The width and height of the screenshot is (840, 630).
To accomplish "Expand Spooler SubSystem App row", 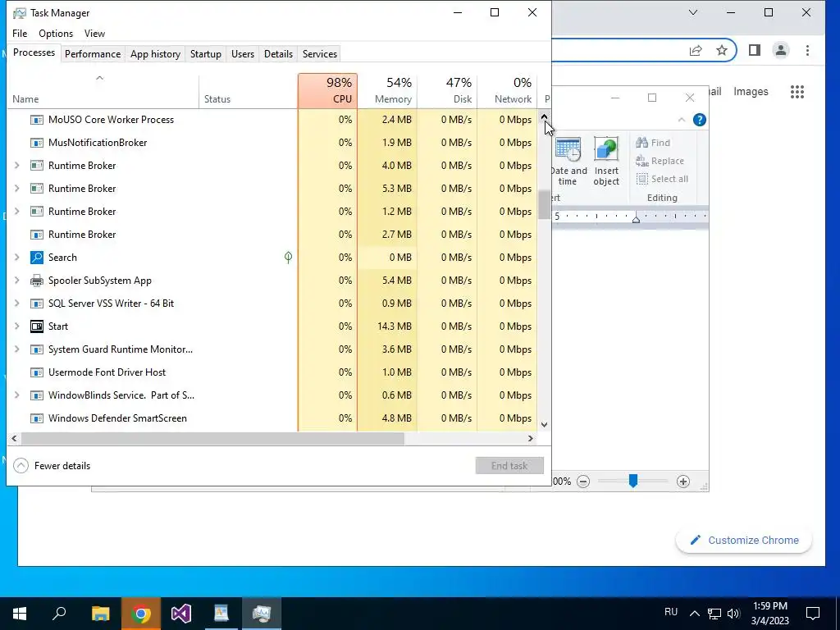I will pos(16,281).
